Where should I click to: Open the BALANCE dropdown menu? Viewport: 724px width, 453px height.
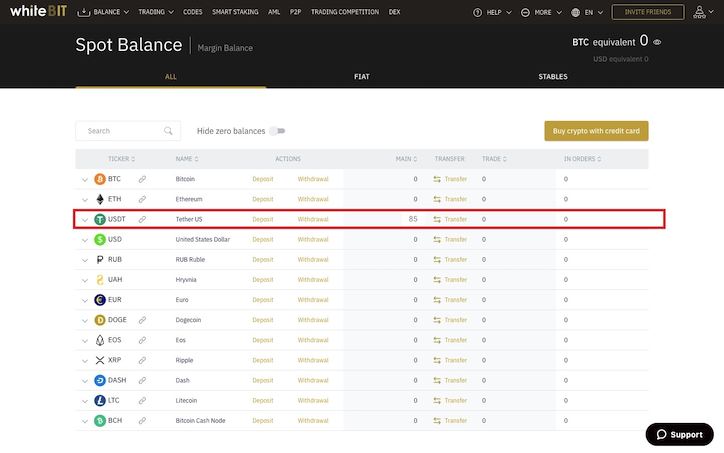[x=103, y=12]
